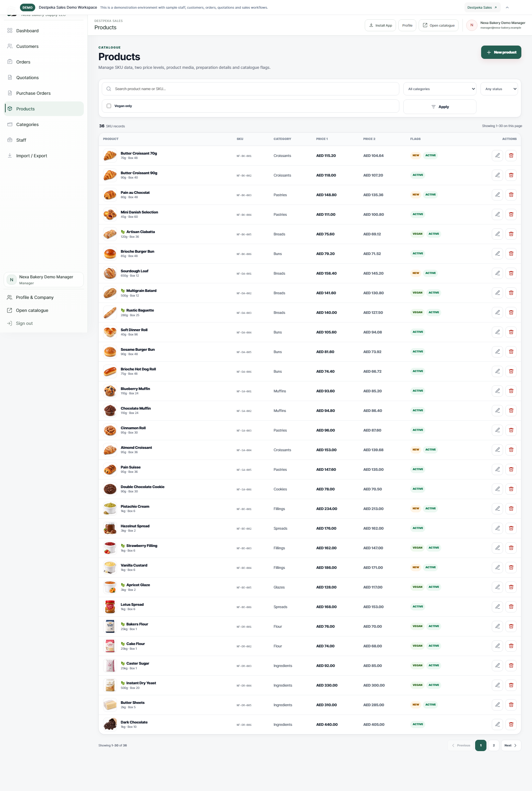Edit Rustic Baguette using pencil icon
532x791 pixels.
(497, 313)
